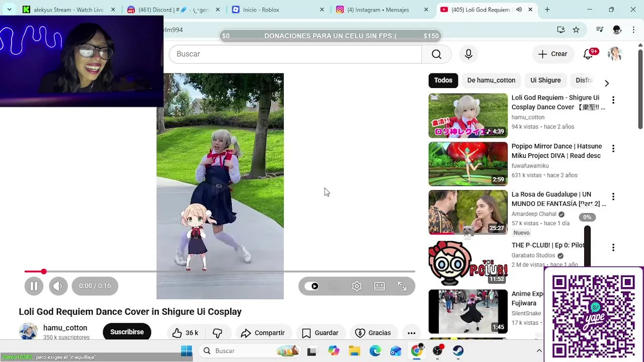
Task: Open OBS Studio from the taskbar
Action: [x=437, y=351]
